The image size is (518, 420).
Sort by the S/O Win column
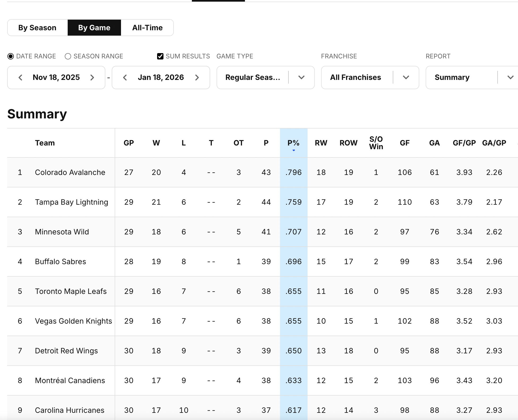tap(376, 143)
